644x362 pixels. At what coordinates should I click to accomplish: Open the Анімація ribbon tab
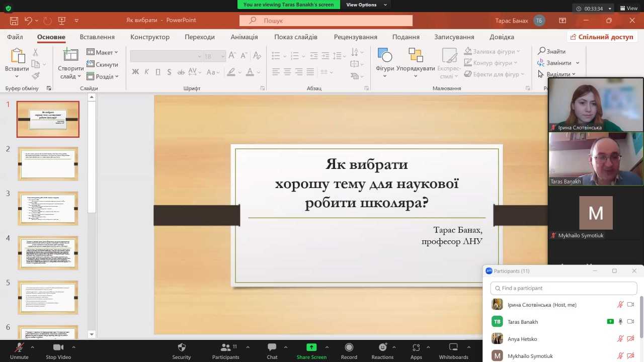click(x=244, y=37)
